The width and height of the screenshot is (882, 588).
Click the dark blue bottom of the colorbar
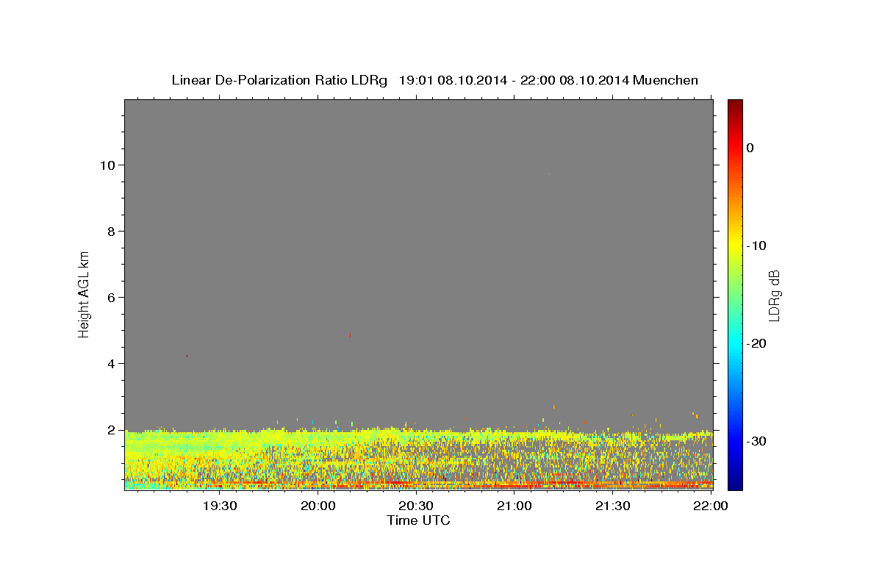[735, 484]
